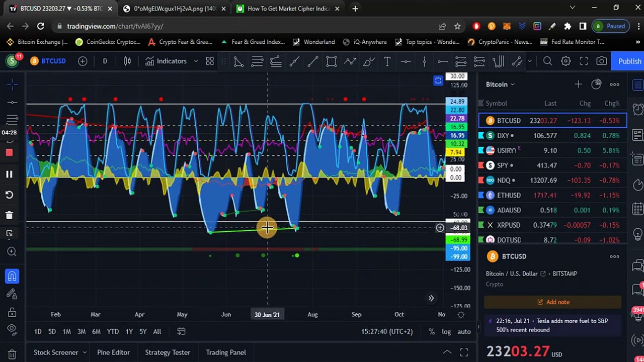Screen dimensions: 644x362
Task: Add a symbol to compare with plus icon
Action: click(83, 61)
